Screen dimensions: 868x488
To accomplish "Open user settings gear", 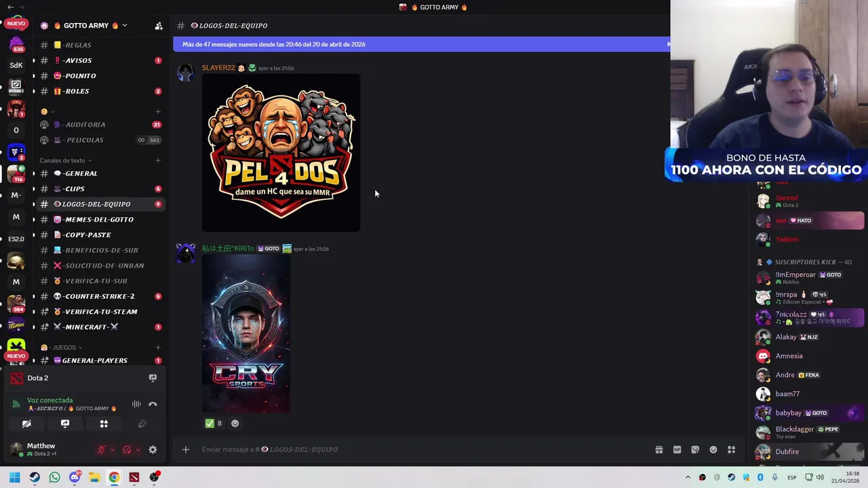I will pyautogui.click(x=153, y=449).
